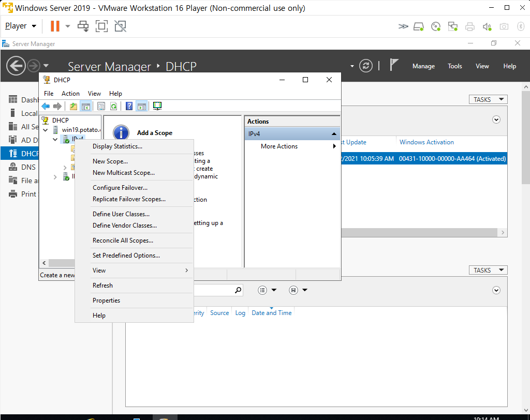Open the DHCP window File menu
Screen dimensions: 530x420
point(49,94)
